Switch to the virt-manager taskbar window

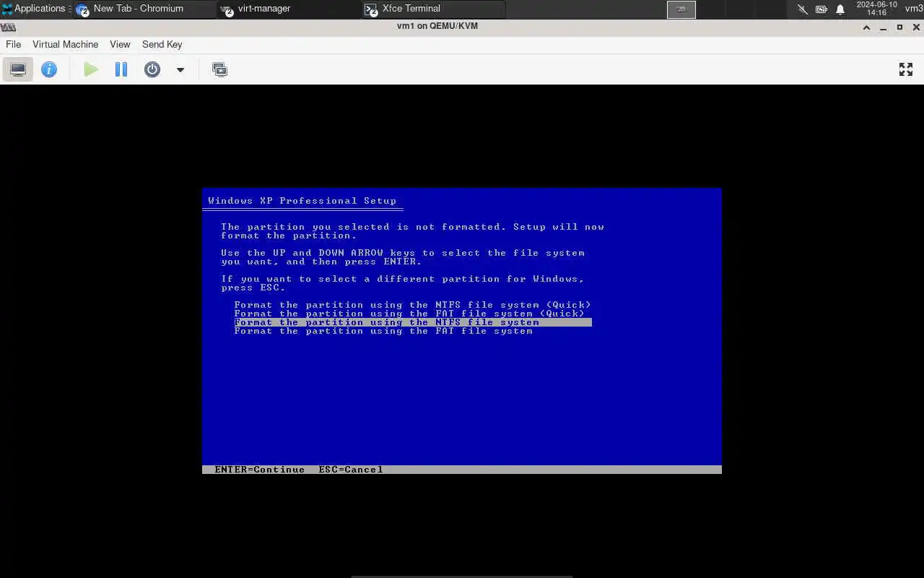pos(289,9)
